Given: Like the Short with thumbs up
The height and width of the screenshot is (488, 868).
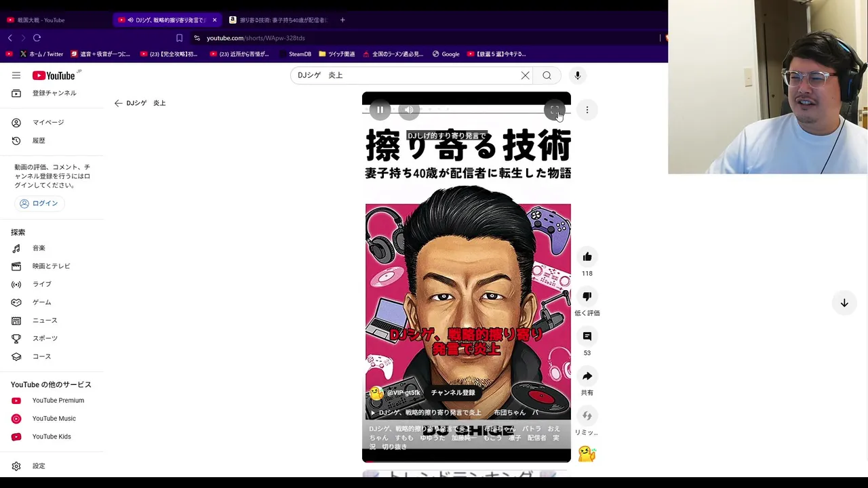Looking at the screenshot, I should 587,257.
